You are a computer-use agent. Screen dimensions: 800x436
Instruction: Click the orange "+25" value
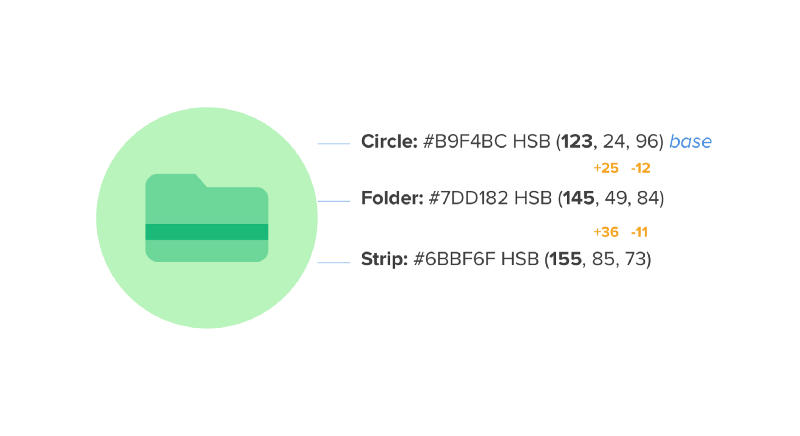pos(606,168)
